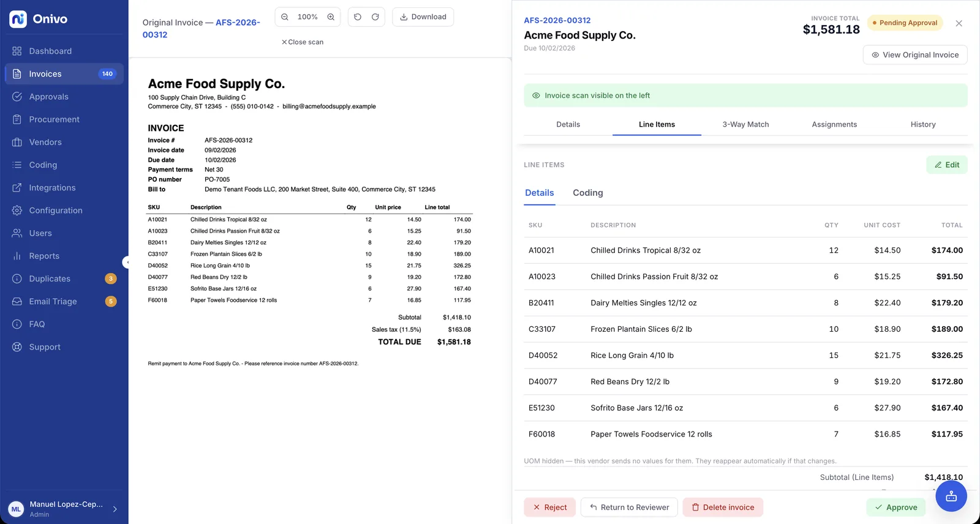Open the assistant chatbot button
The height and width of the screenshot is (524, 980).
[x=951, y=496]
